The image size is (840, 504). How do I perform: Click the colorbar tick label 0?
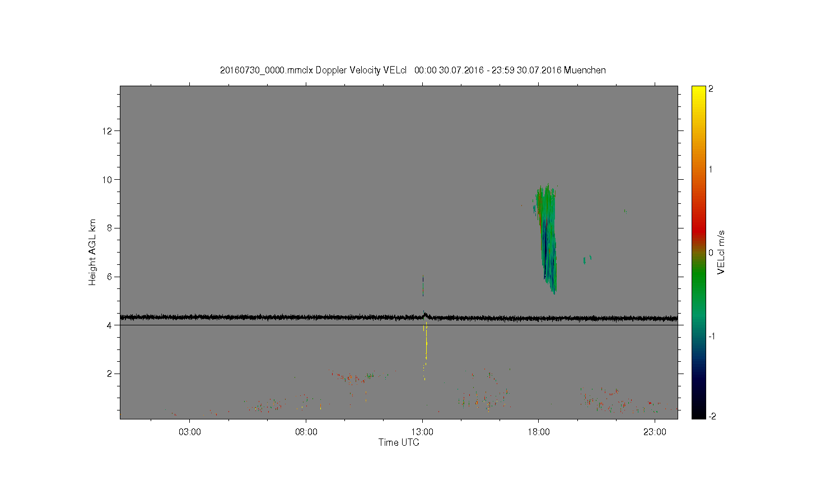click(x=711, y=253)
